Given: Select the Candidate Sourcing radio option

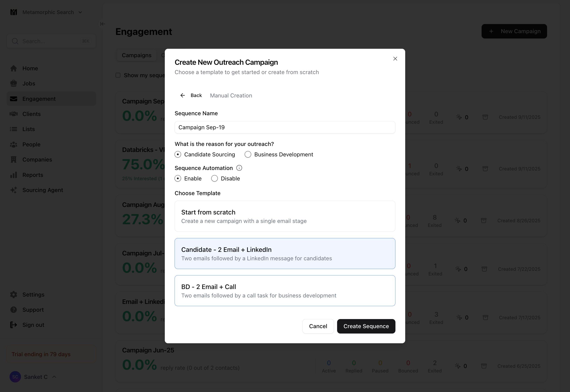Looking at the screenshot, I should 178,154.
